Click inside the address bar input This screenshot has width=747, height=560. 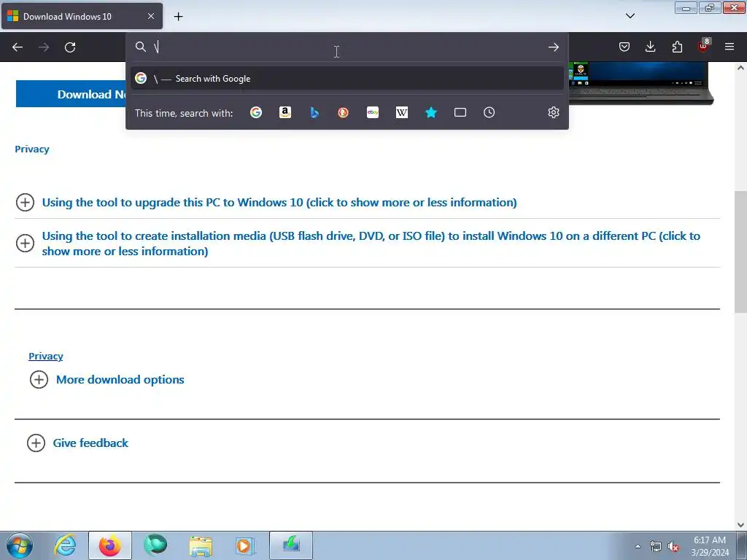pos(348,47)
